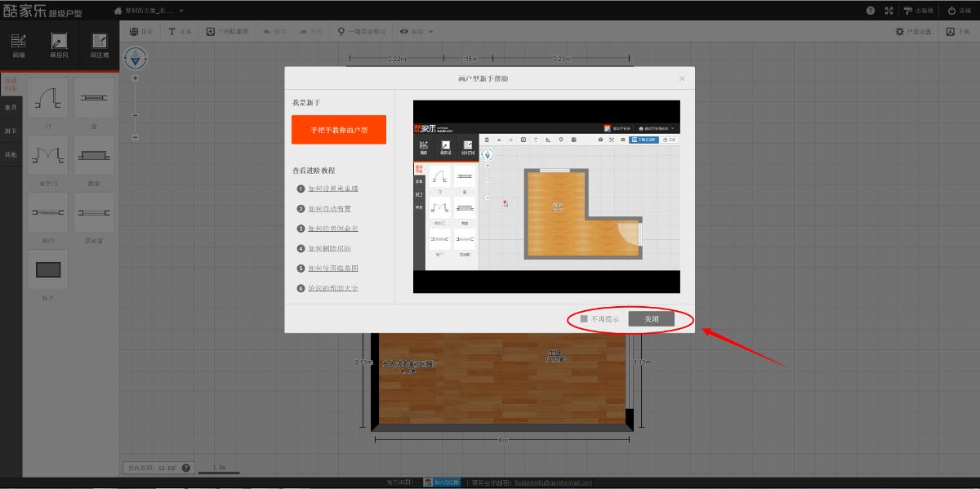Select the 画房间 draw room tool

tap(59, 46)
